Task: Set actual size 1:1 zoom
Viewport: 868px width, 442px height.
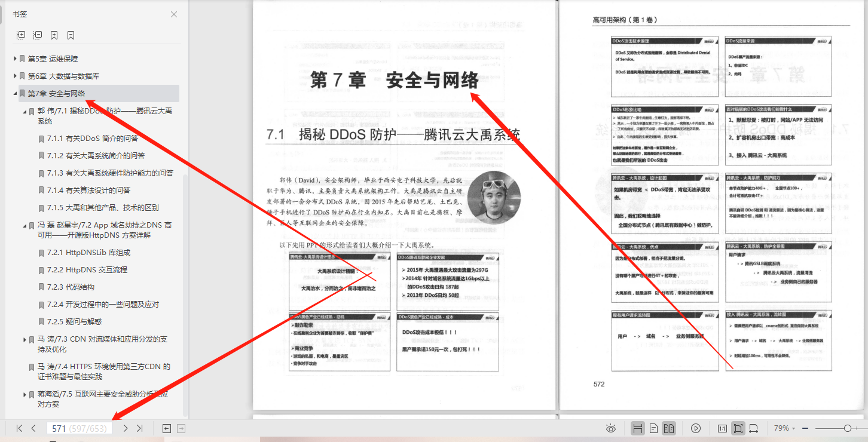Action: 722,428
